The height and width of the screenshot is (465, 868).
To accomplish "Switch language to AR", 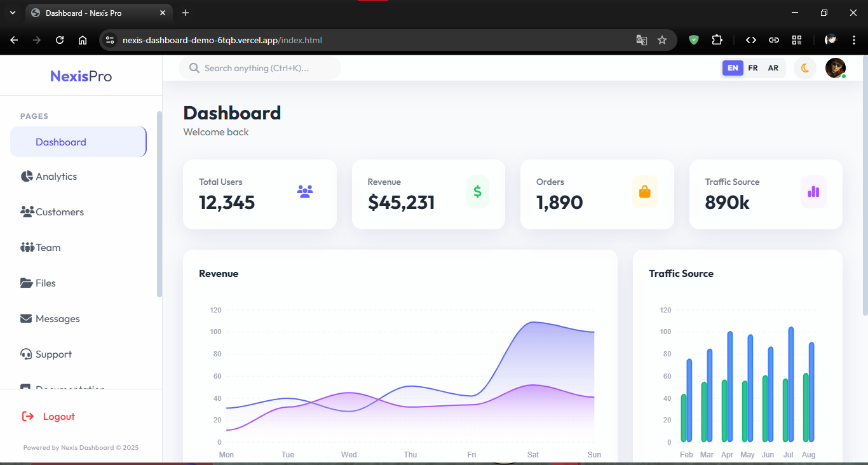I will [x=773, y=68].
